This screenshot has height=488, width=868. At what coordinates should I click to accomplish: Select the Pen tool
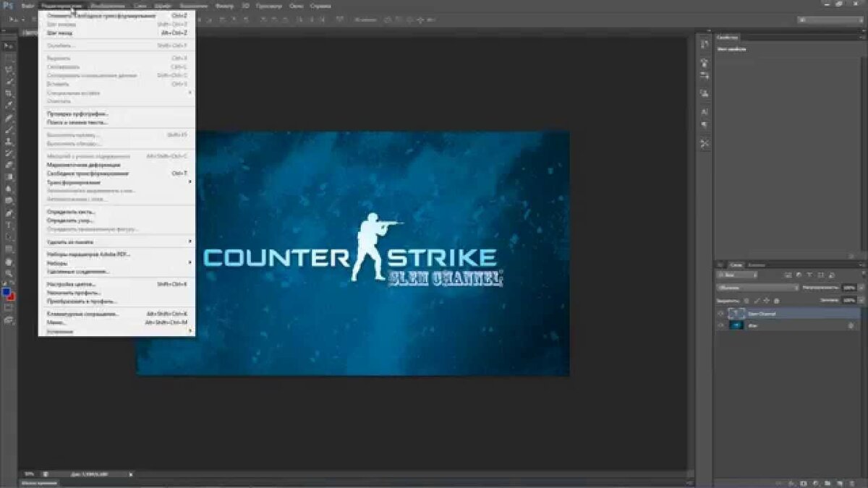tap(9, 213)
